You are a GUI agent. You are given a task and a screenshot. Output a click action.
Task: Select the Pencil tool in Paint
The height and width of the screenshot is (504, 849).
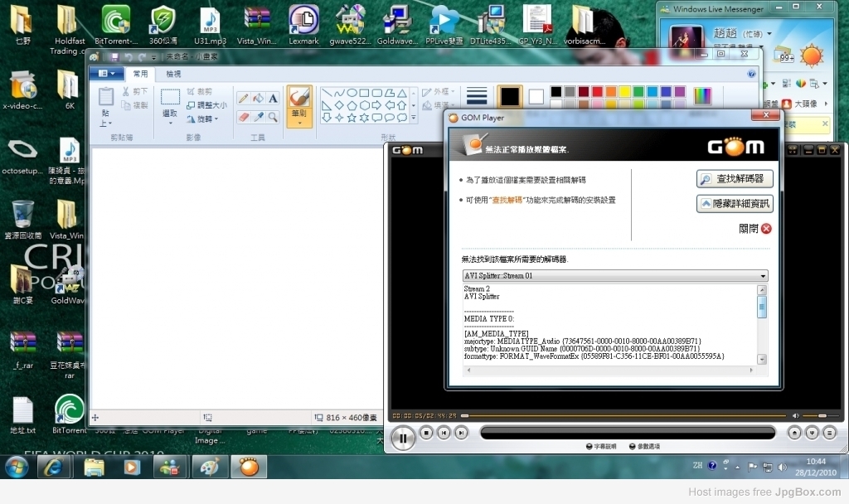click(243, 99)
